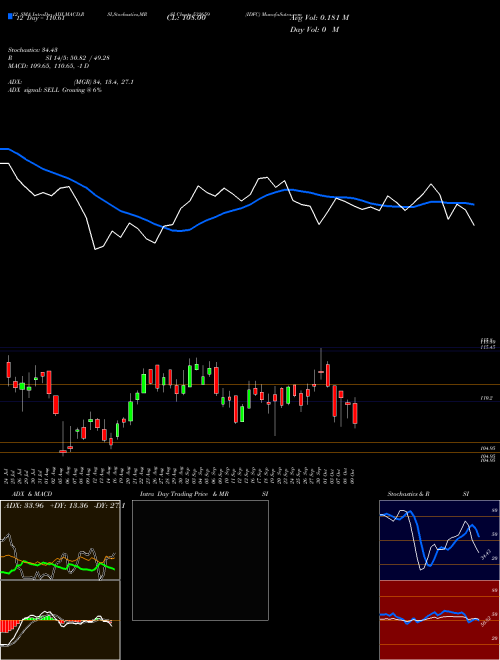Open the ADX indicator mini chart
500x660 pixels.
pyautogui.click(x=60, y=540)
